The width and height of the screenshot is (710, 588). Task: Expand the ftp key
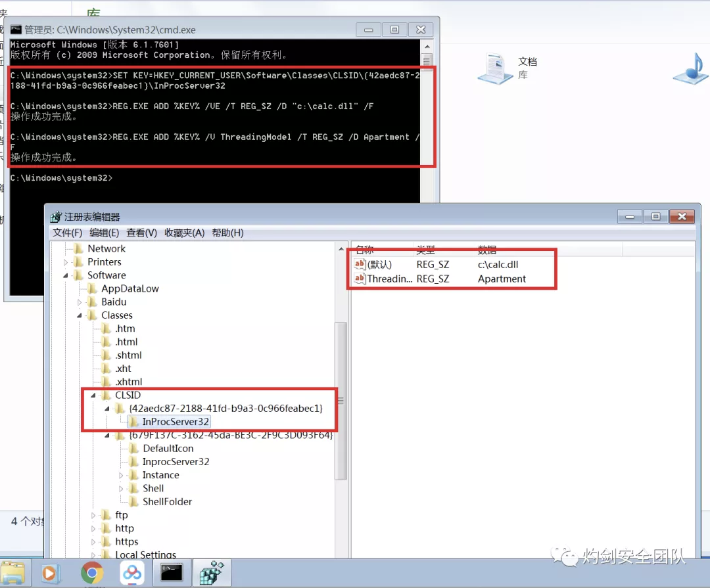click(93, 515)
